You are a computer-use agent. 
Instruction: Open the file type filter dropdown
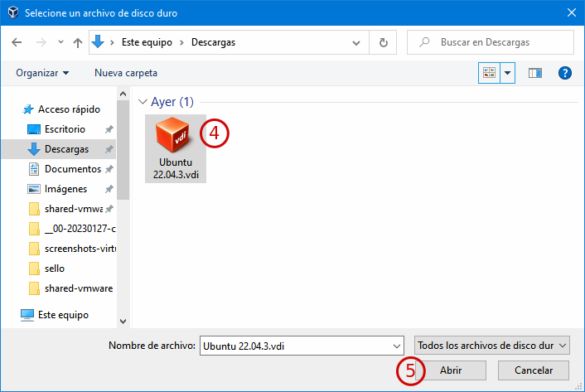pos(492,346)
